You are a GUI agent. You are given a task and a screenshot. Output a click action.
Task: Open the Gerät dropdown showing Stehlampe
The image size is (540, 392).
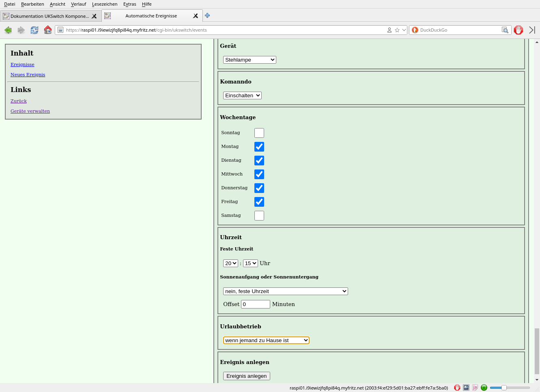tap(250, 60)
